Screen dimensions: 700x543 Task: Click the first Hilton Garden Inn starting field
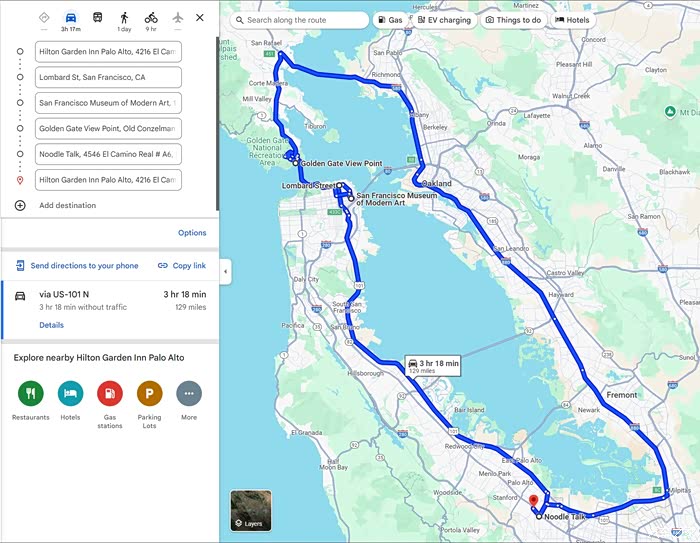[108, 52]
